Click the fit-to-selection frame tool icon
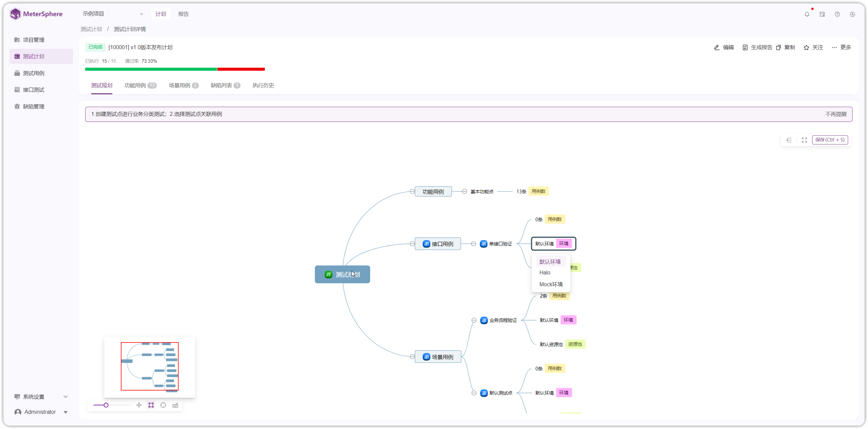 151,405
